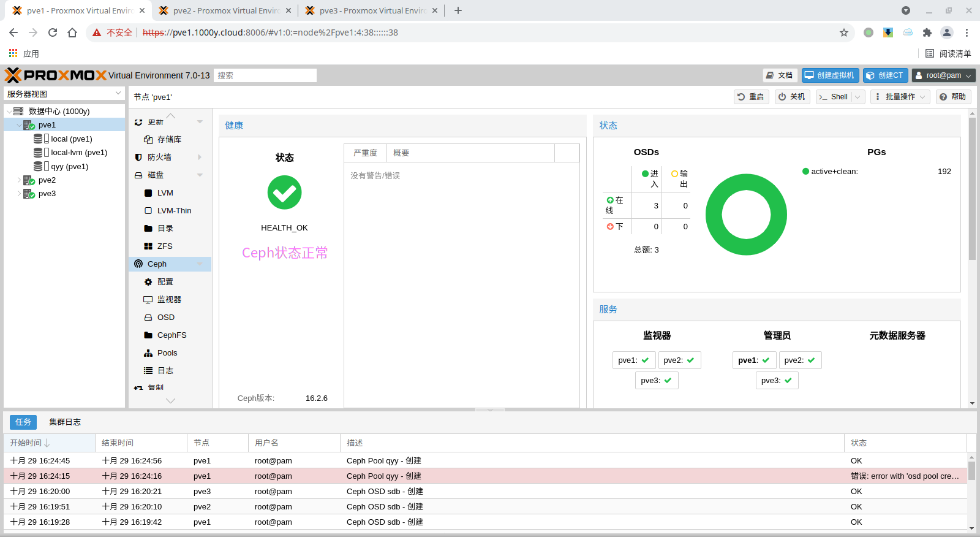This screenshot has height=537, width=980.
Task: Click the 重启 reboot button
Action: tap(751, 97)
